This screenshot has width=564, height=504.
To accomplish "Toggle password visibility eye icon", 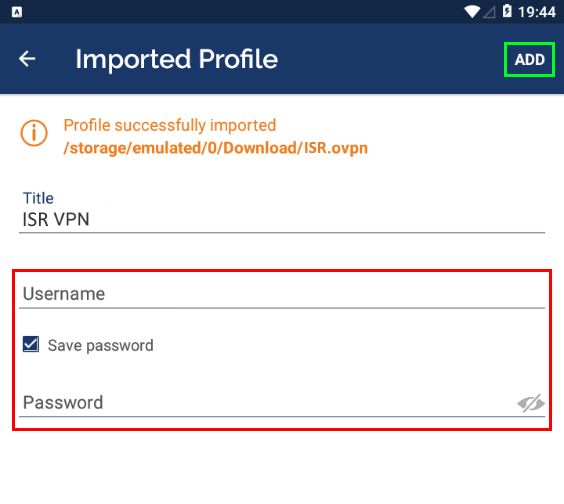I will coord(531,403).
